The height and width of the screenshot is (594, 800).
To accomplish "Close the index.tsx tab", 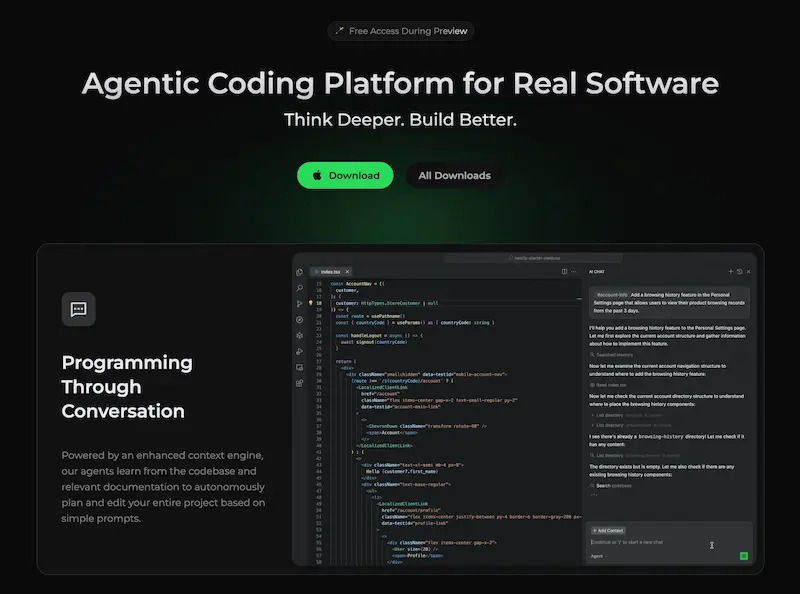I will (347, 272).
